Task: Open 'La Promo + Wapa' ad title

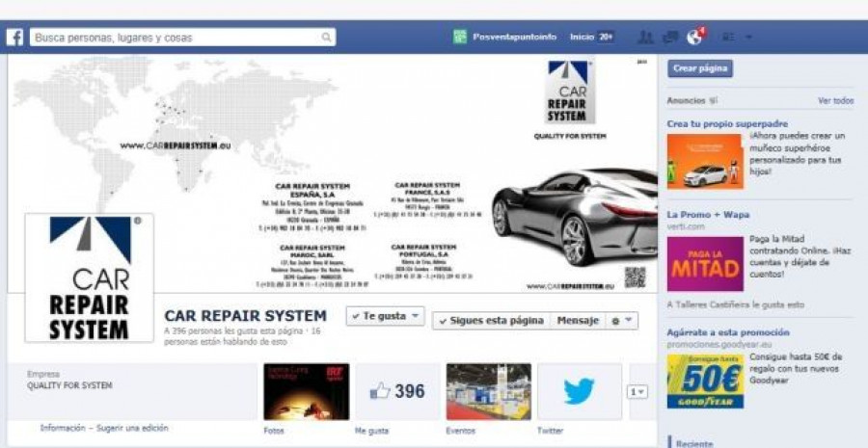Action: click(x=708, y=215)
